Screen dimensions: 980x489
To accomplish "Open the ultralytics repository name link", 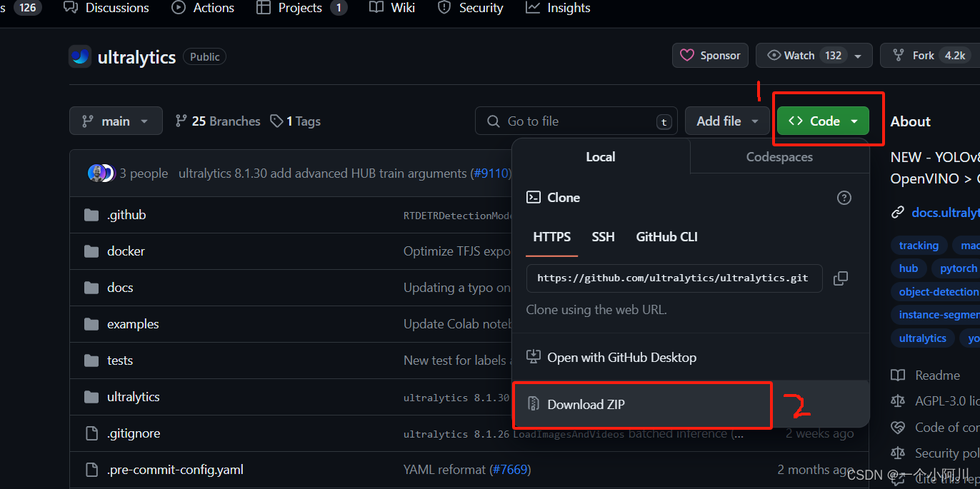I will (x=136, y=57).
